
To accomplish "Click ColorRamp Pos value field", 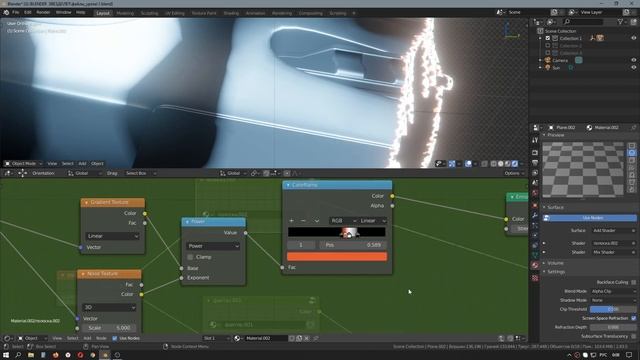I will tap(353, 245).
